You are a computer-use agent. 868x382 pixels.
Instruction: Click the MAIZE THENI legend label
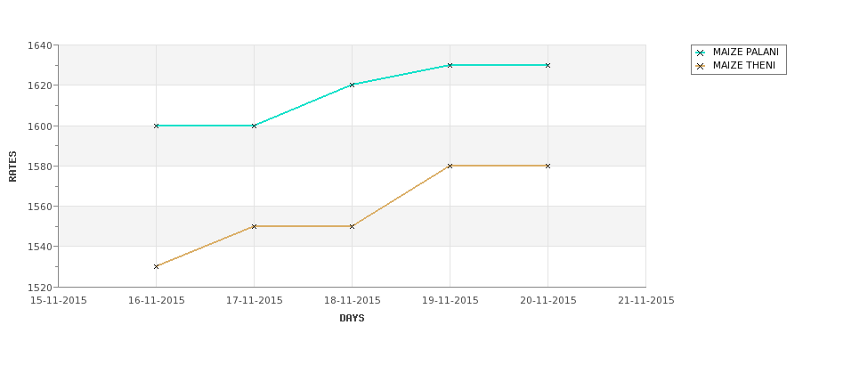click(x=744, y=65)
